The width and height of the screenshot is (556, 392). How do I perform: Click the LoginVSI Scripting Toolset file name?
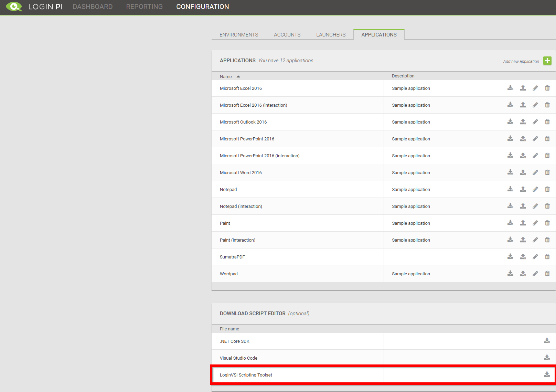point(246,375)
